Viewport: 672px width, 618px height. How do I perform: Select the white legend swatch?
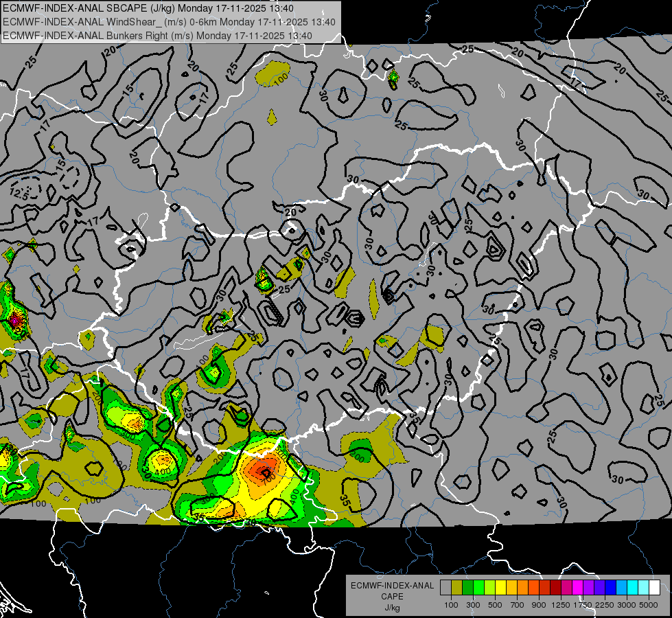click(x=655, y=587)
